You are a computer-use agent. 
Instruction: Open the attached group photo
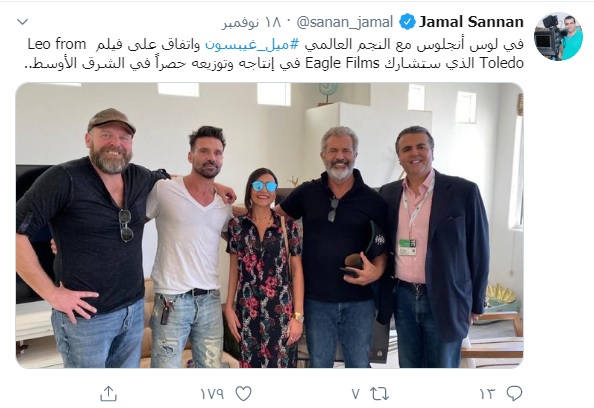(x=269, y=225)
